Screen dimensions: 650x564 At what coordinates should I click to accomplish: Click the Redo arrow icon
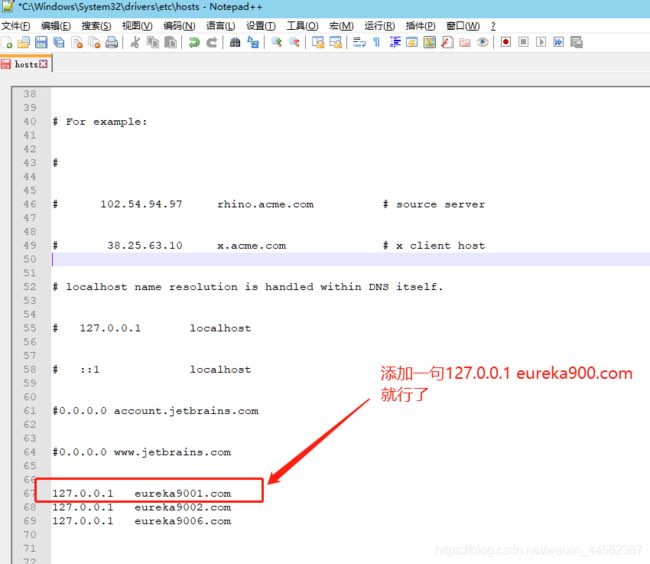212,42
